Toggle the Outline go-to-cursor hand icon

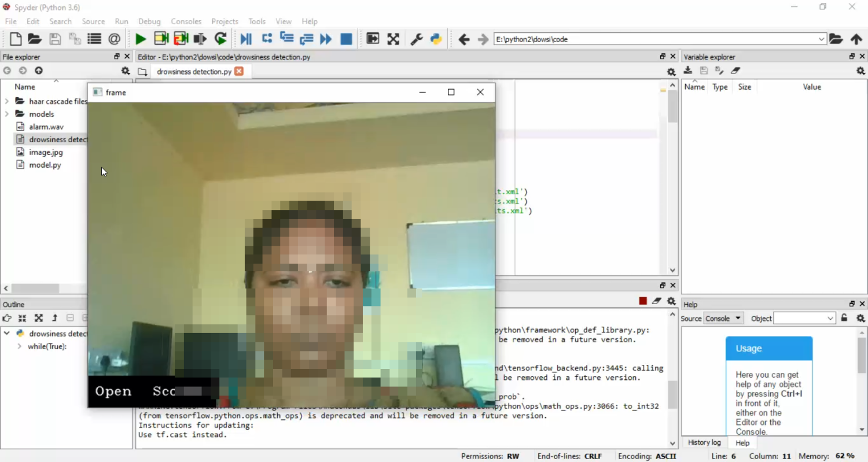click(7, 318)
